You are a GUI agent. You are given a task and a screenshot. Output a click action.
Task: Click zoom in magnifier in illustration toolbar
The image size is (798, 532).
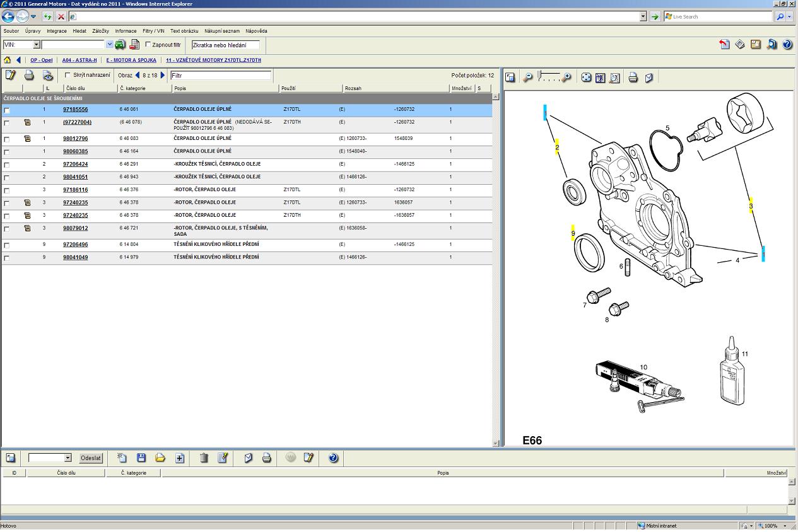[566, 78]
